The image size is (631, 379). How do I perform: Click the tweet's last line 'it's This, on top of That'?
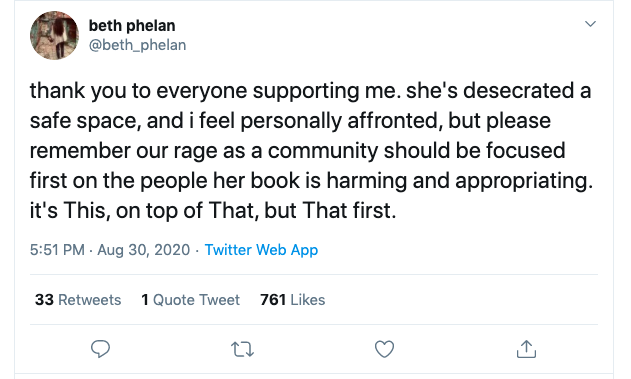[213, 210]
